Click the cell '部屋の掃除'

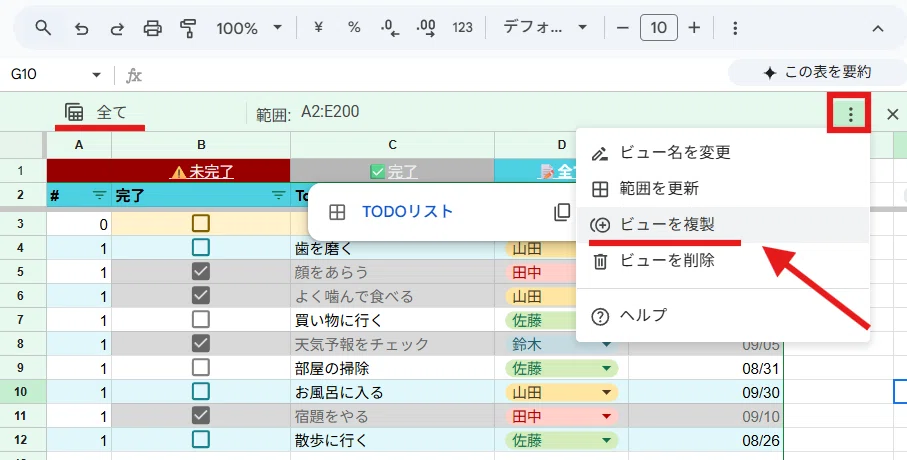(392, 368)
